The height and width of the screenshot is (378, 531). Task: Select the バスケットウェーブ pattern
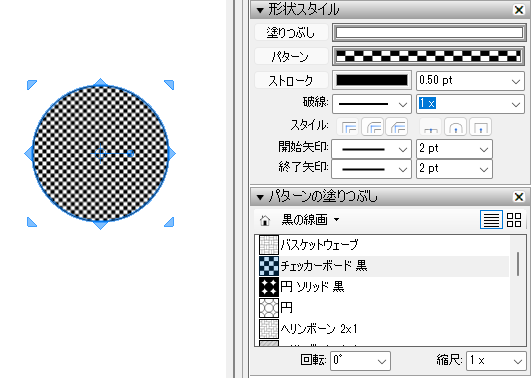[x=384, y=245]
